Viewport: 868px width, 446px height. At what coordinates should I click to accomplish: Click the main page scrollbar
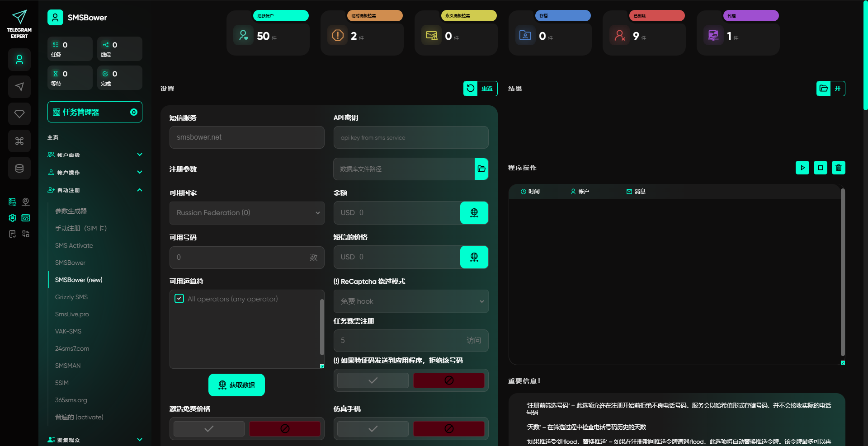865,55
